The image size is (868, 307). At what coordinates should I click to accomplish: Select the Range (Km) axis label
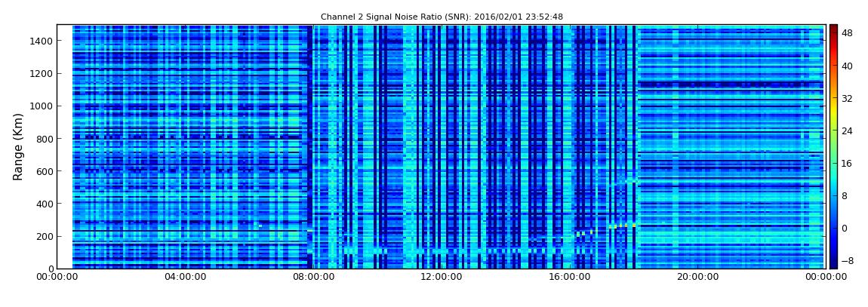click(x=18, y=146)
